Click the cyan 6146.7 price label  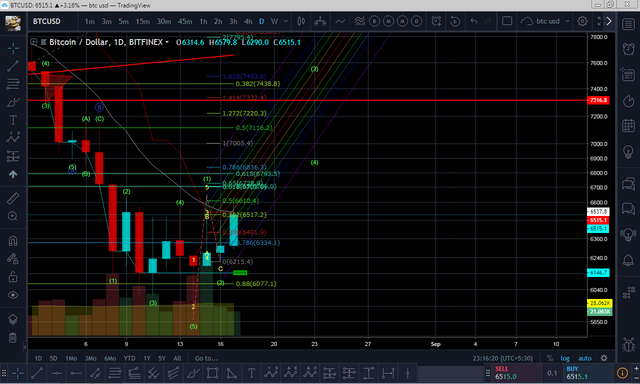(598, 273)
